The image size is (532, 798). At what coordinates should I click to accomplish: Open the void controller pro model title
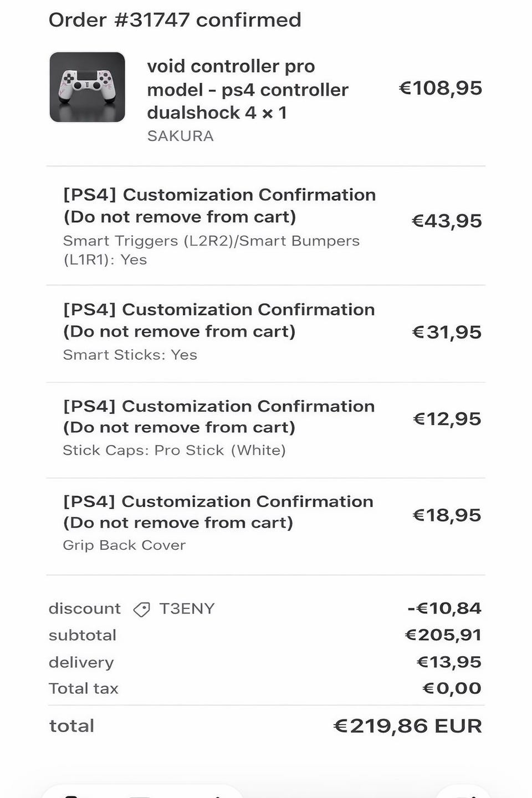point(247,89)
